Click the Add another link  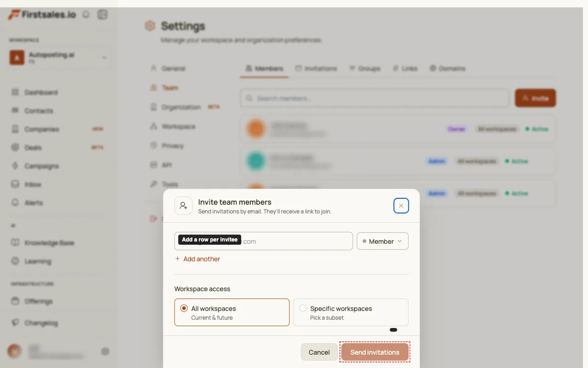click(198, 259)
